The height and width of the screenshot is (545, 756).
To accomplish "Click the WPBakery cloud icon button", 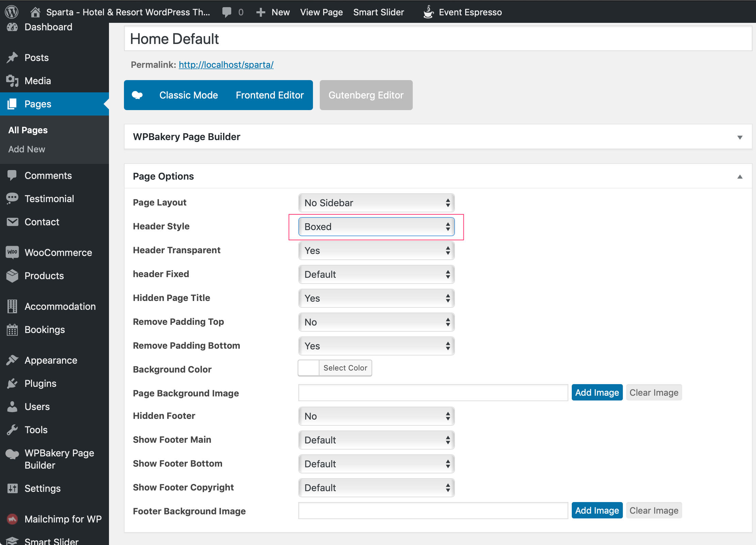I will [138, 95].
